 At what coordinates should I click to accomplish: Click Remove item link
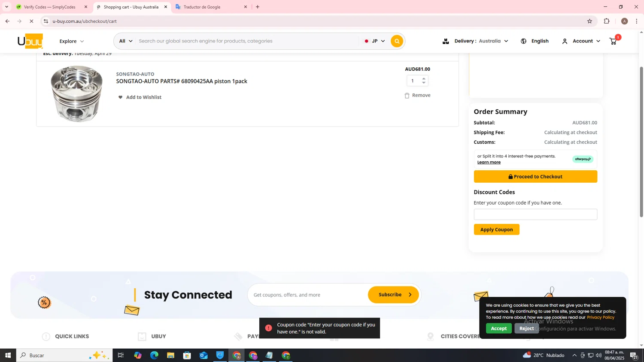click(421, 95)
